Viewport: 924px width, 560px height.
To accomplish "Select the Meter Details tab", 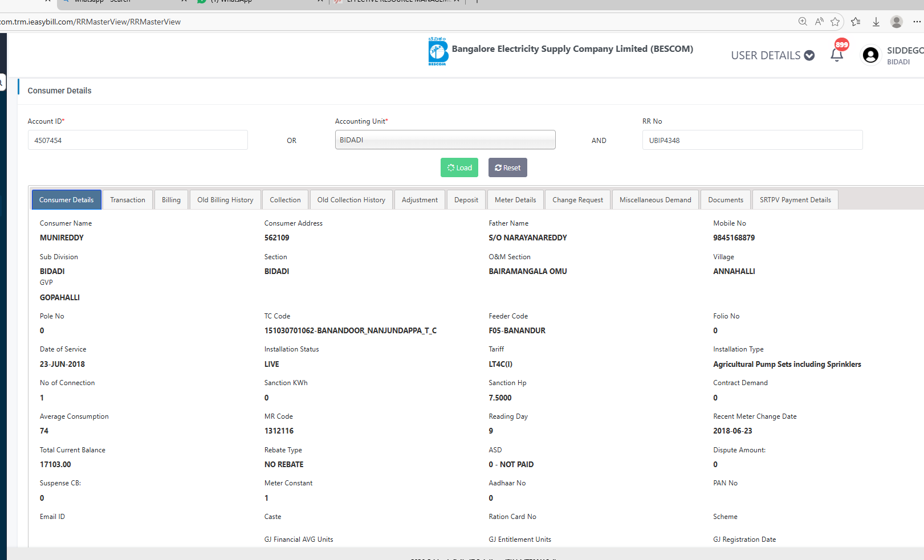I will 515,200.
